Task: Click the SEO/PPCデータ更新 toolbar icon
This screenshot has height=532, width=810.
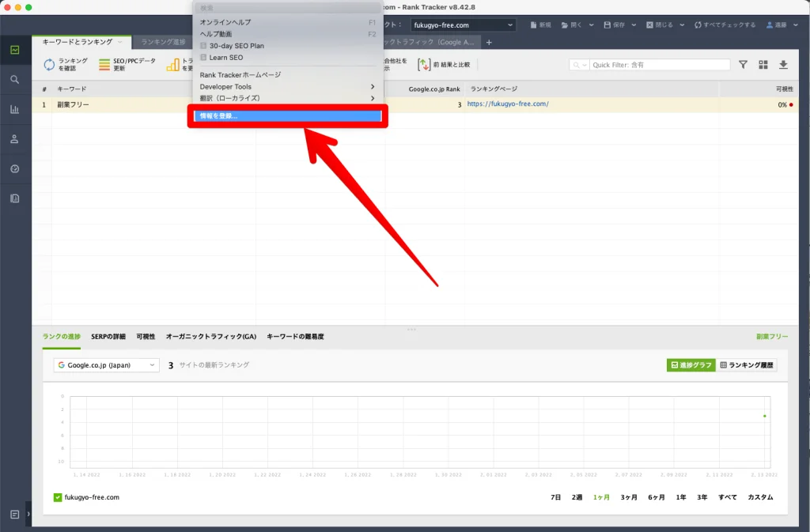Action: point(104,65)
